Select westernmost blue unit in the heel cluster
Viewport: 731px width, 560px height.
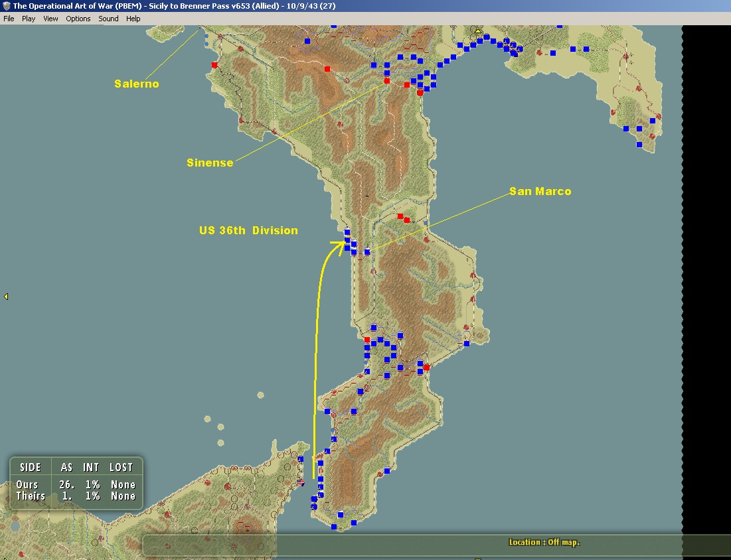[x=626, y=128]
